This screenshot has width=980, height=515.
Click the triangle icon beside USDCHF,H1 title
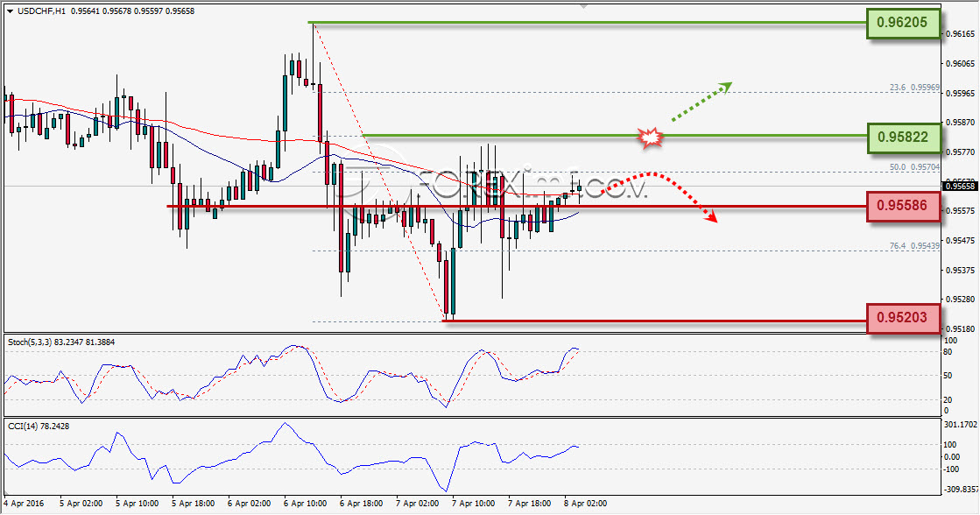tap(10, 11)
